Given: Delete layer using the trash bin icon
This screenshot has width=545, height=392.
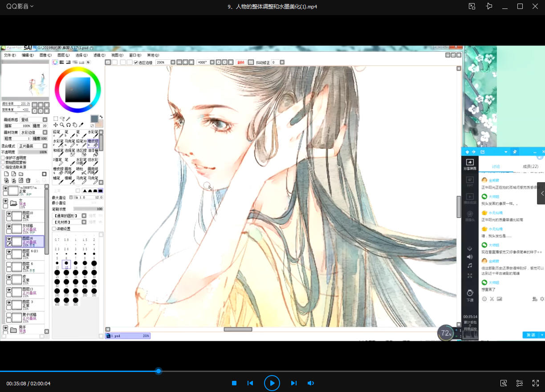Looking at the screenshot, I should (x=28, y=180).
